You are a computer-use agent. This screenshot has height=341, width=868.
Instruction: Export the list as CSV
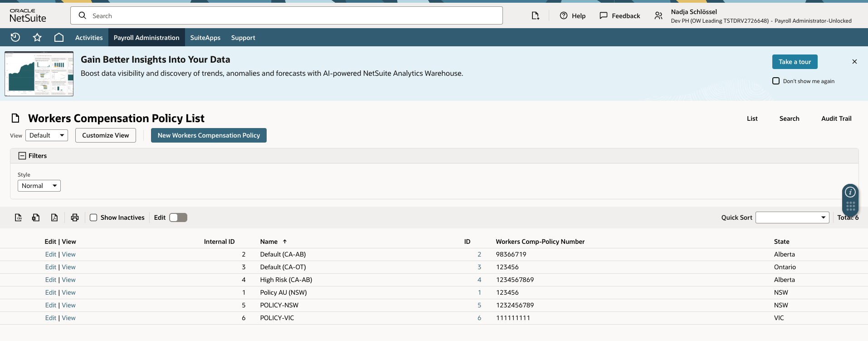tap(19, 217)
